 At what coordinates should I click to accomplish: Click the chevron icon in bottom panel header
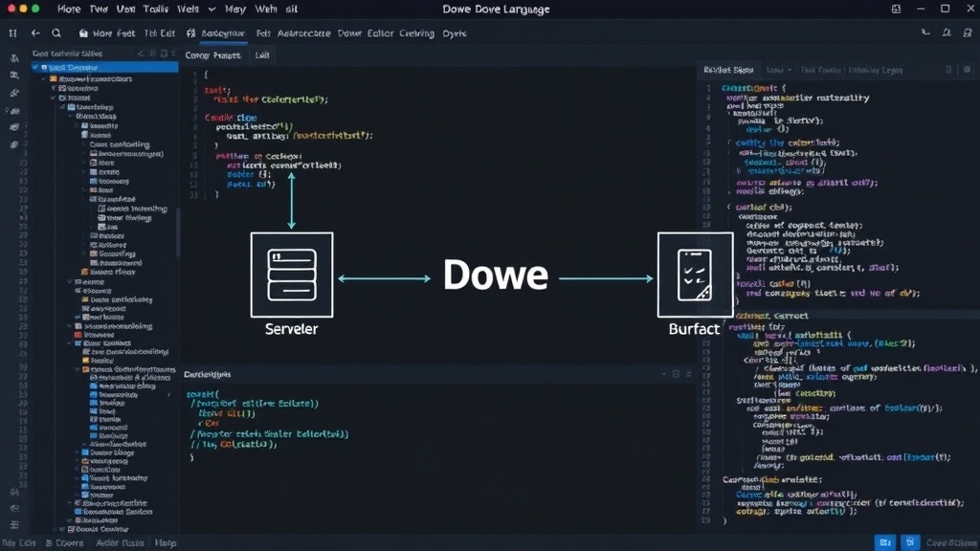pyautogui.click(x=664, y=374)
